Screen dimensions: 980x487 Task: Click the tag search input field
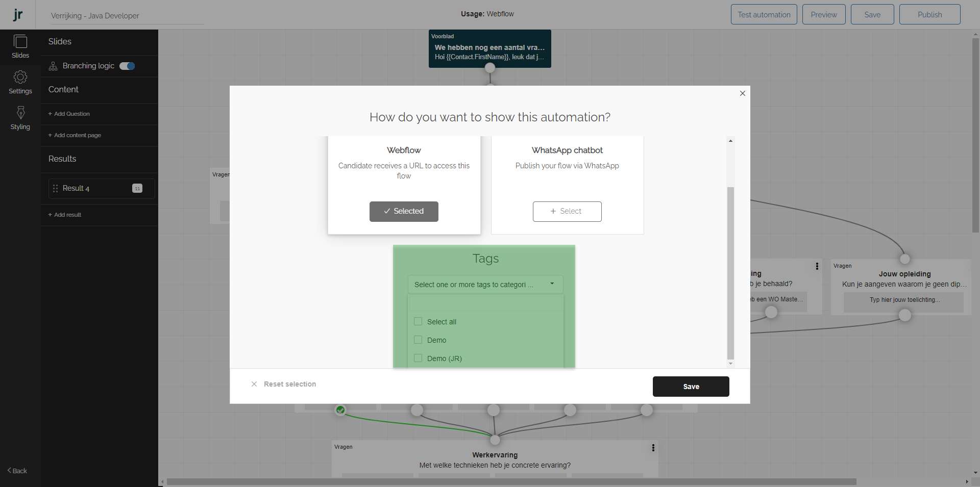(x=485, y=304)
